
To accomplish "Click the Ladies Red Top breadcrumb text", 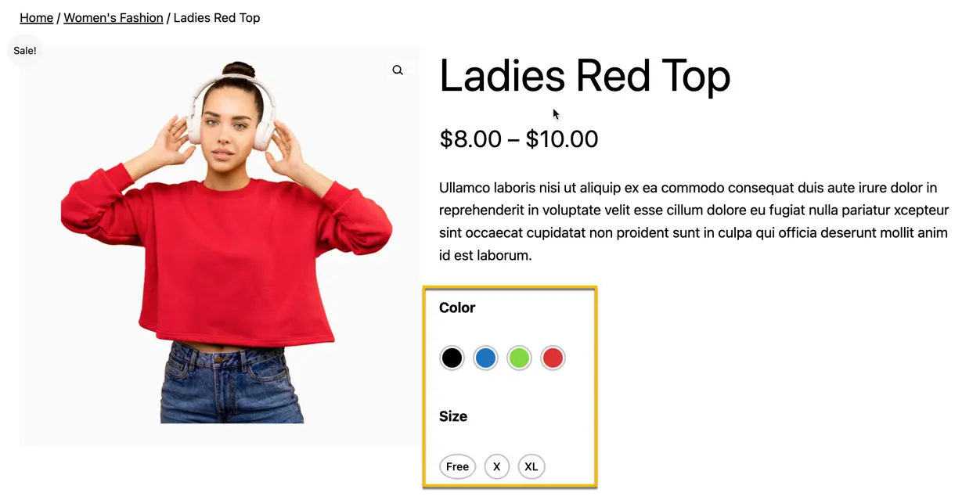I will (217, 17).
